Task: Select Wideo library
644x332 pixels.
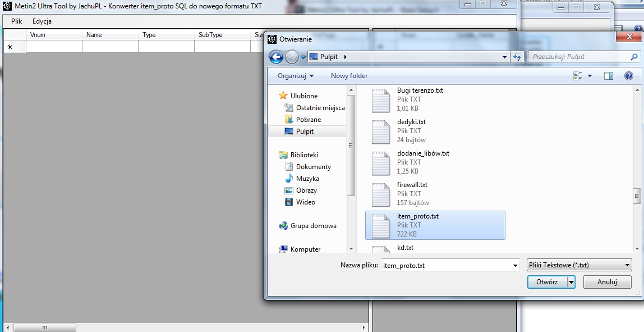Action: click(x=306, y=202)
